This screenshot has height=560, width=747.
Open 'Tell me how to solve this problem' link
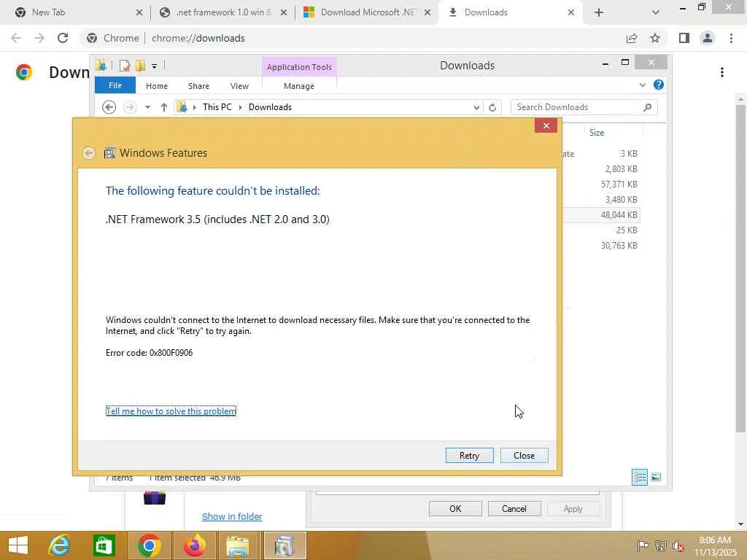click(171, 411)
